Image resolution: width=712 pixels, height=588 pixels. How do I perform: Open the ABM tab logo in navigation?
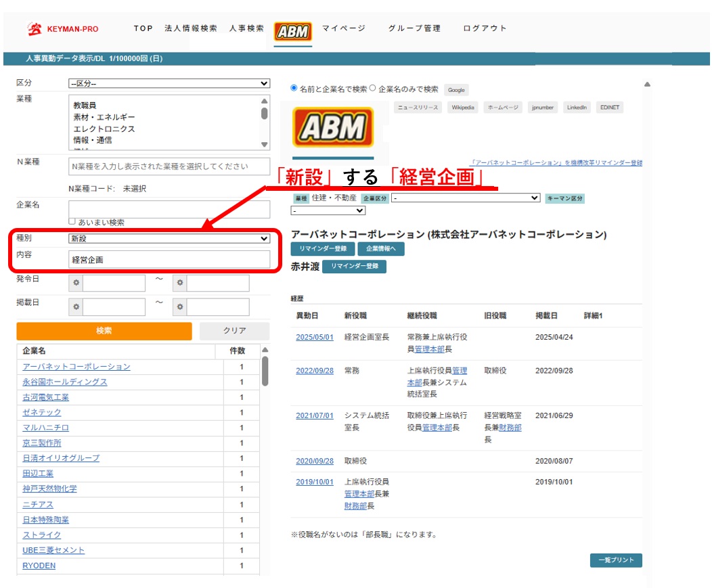pyautogui.click(x=293, y=32)
